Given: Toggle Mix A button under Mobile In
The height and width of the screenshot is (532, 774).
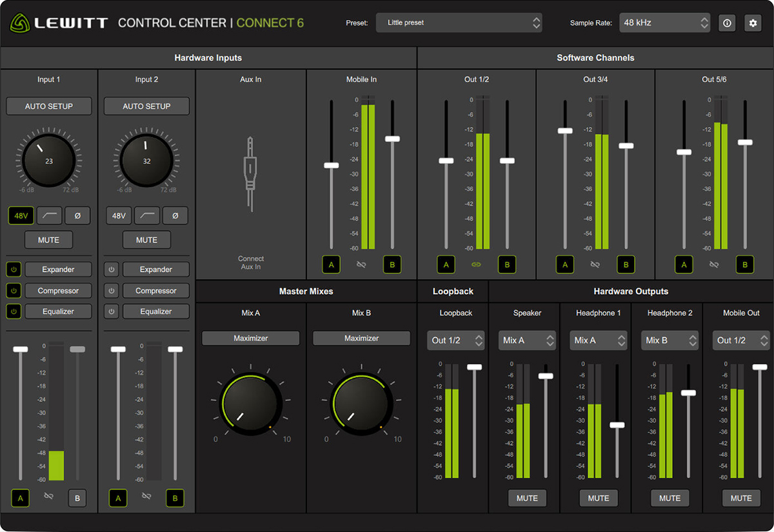Looking at the screenshot, I should click(332, 264).
